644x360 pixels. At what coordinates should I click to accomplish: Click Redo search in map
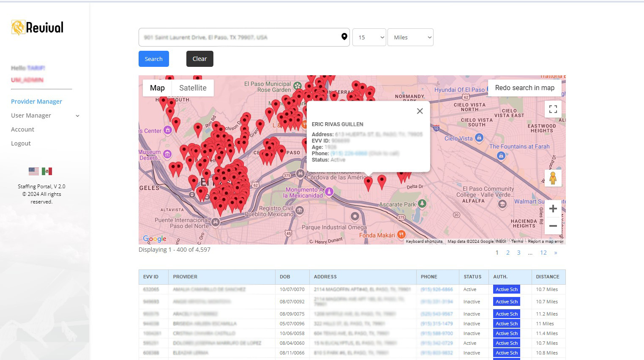point(524,88)
